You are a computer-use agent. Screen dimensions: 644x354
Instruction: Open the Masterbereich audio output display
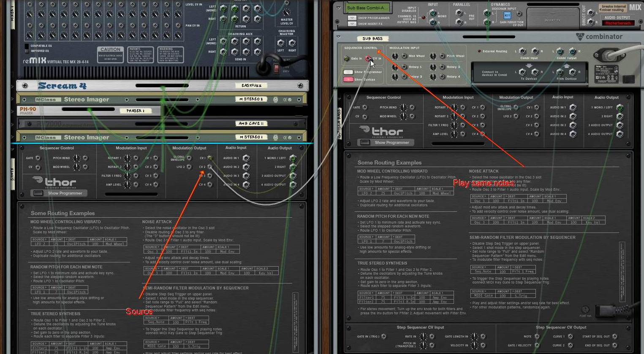click(617, 23)
